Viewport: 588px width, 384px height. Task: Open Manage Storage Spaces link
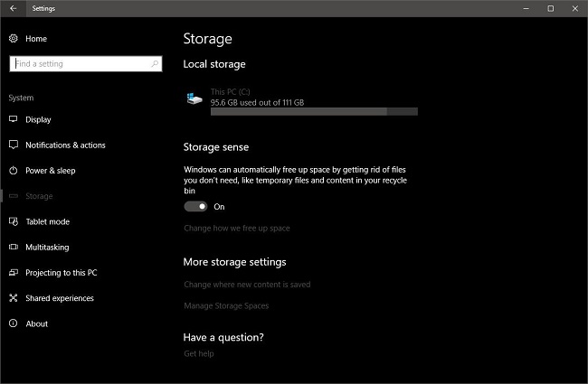[x=226, y=305]
